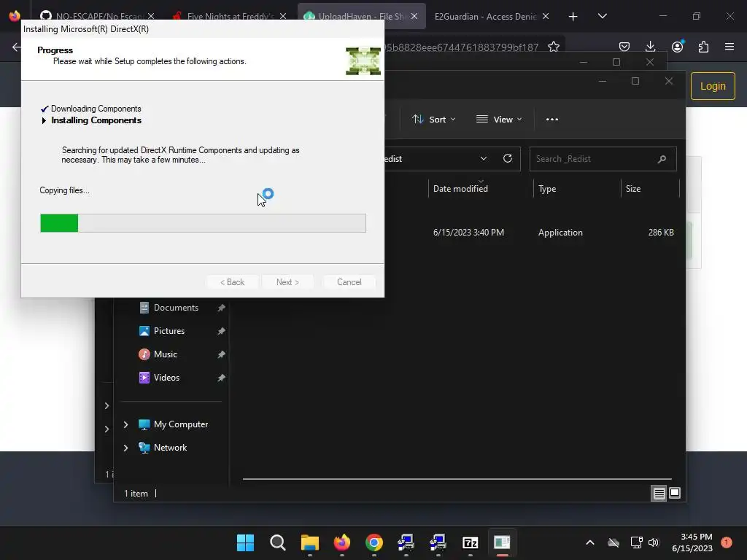Expand upper chevron in rear Explorer window
Image resolution: width=747 pixels, height=560 pixels.
coord(107,405)
